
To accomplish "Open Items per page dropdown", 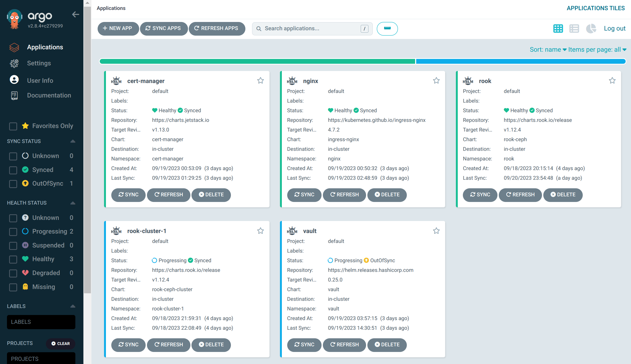I will tap(597, 50).
